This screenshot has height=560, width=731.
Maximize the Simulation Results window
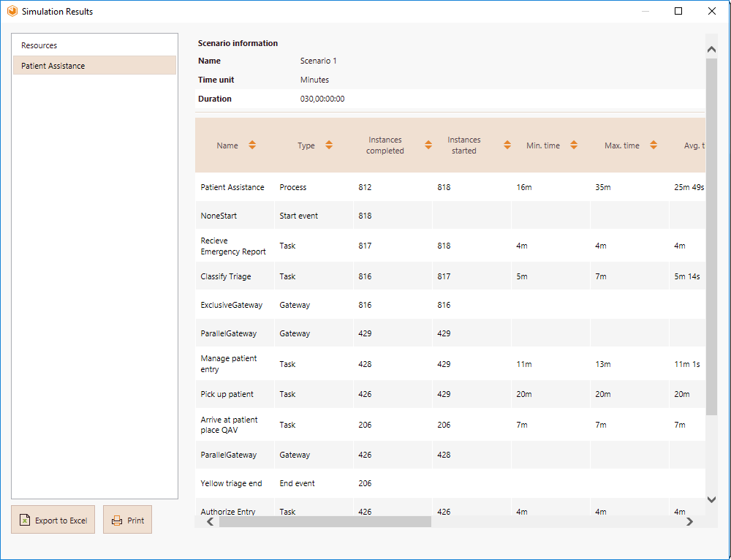[x=678, y=11]
